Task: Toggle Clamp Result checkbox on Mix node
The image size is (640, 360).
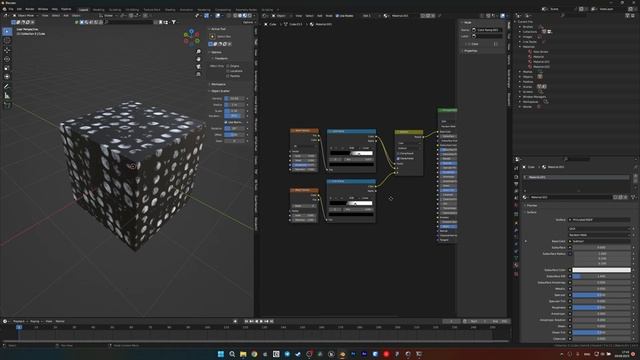Action: click(x=398, y=153)
